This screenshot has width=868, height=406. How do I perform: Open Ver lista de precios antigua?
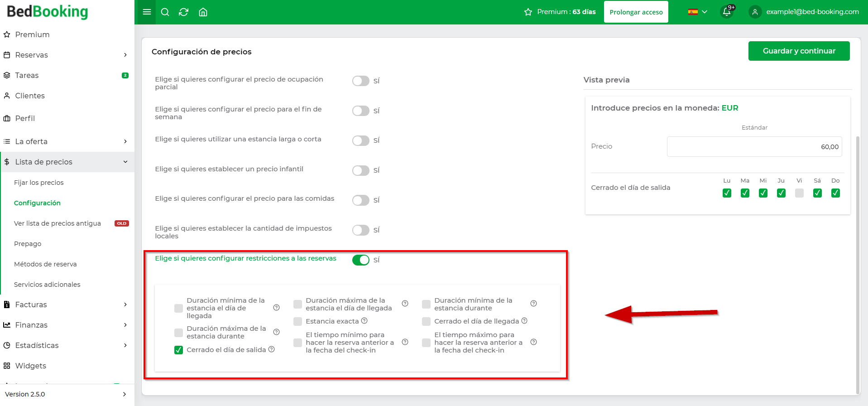pyautogui.click(x=58, y=223)
